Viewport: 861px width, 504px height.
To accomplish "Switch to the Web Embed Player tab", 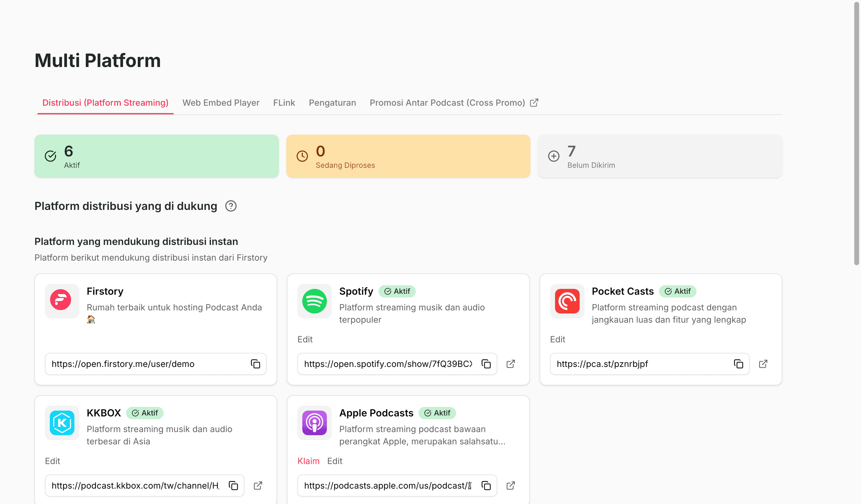I will click(221, 103).
